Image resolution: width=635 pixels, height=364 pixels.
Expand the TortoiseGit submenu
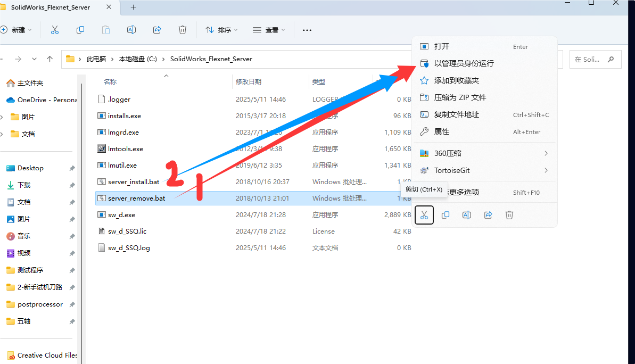click(x=546, y=170)
